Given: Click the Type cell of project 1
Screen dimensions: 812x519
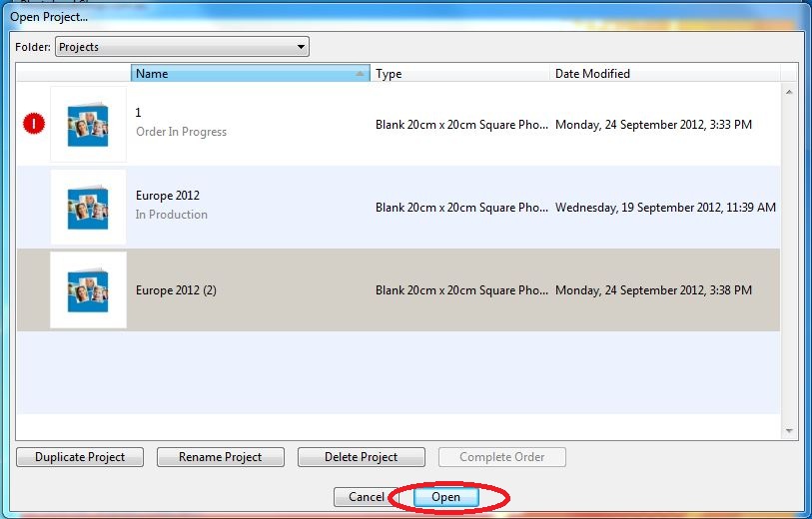Looking at the screenshot, I should point(461,125).
